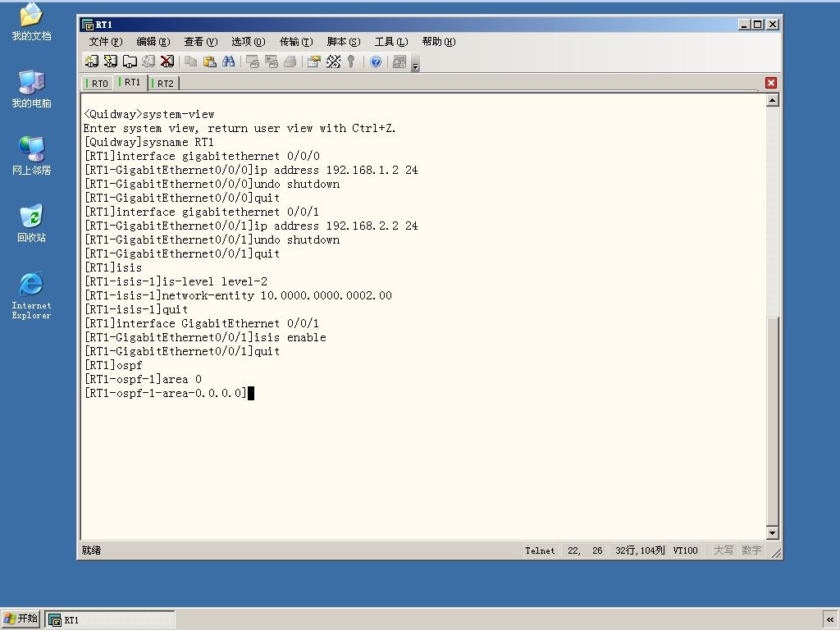Open the 查看(V) menu
840x630 pixels.
(201, 42)
